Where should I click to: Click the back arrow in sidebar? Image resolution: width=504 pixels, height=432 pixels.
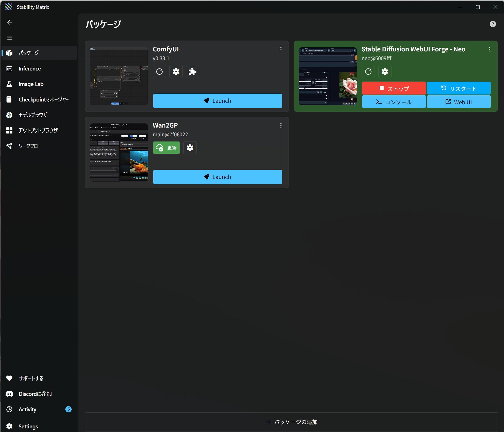tap(10, 22)
